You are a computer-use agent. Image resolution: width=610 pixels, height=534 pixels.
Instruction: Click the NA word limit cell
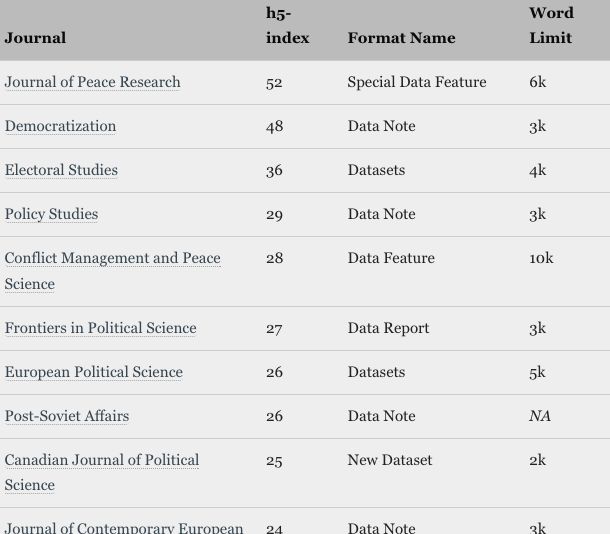[x=540, y=416]
